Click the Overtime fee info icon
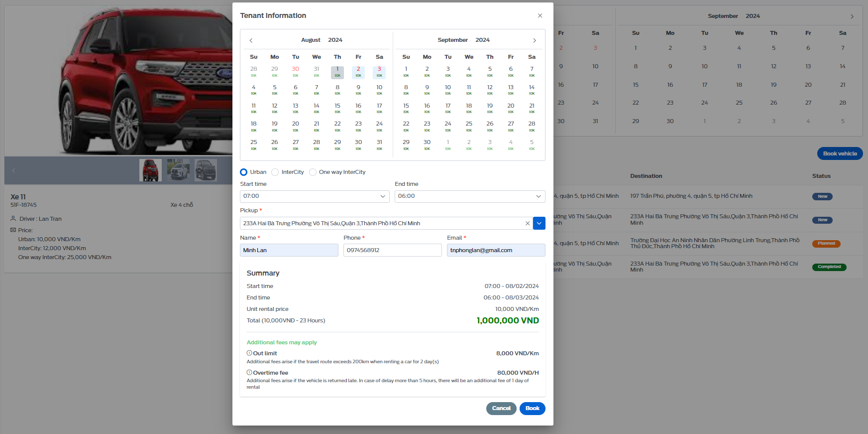 click(x=249, y=372)
